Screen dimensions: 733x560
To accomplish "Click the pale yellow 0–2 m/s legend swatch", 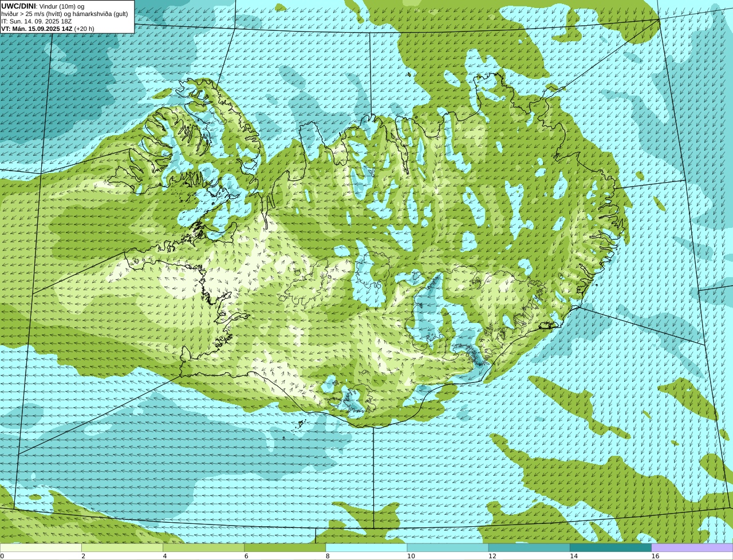I will pyautogui.click(x=41, y=548).
